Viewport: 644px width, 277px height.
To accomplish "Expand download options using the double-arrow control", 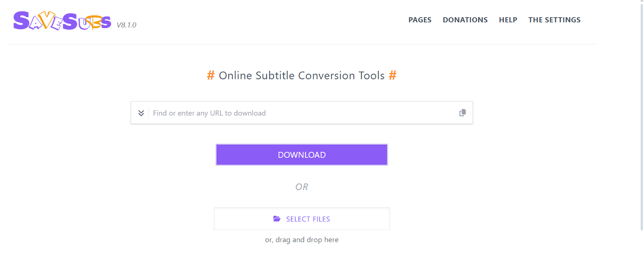I will 141,113.
